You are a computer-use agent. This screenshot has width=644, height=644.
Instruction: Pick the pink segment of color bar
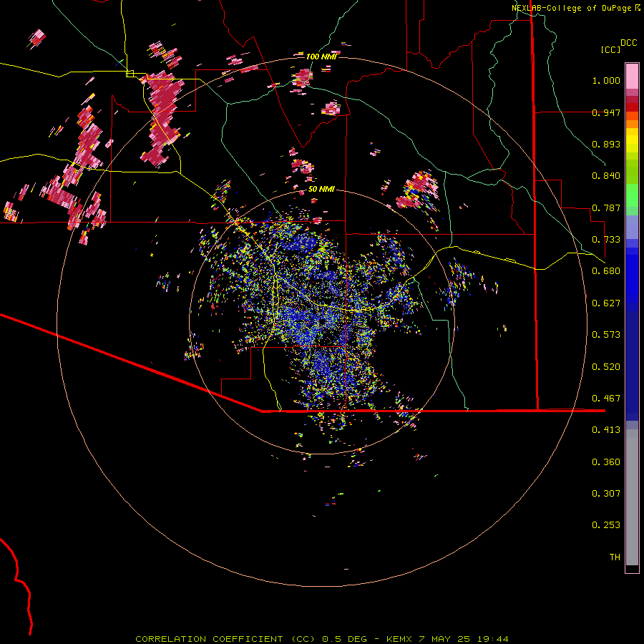click(x=632, y=76)
